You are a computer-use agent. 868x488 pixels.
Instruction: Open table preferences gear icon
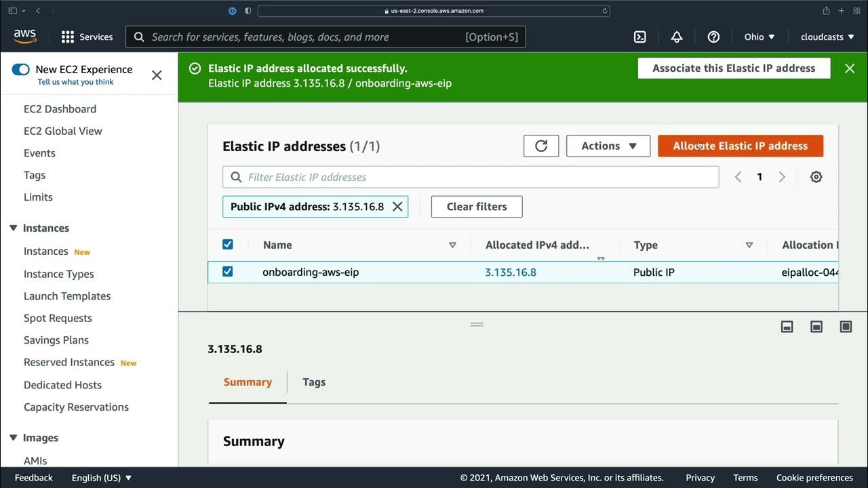816,177
